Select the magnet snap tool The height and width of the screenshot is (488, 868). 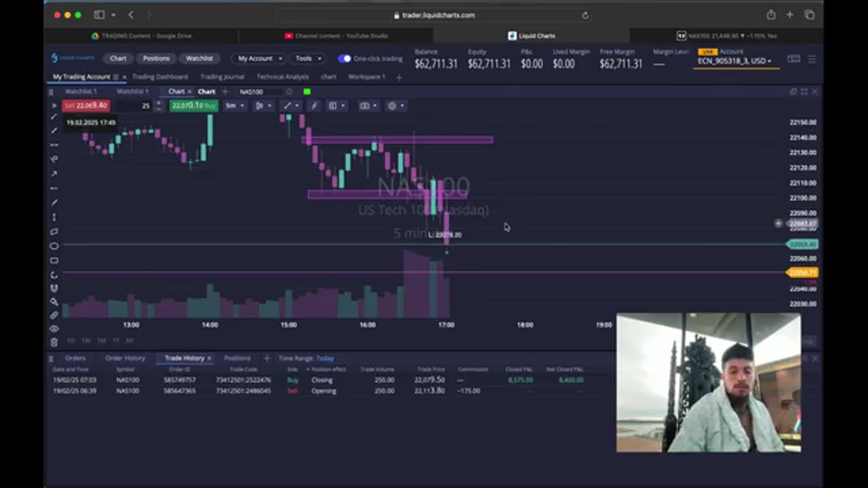pos(54,289)
